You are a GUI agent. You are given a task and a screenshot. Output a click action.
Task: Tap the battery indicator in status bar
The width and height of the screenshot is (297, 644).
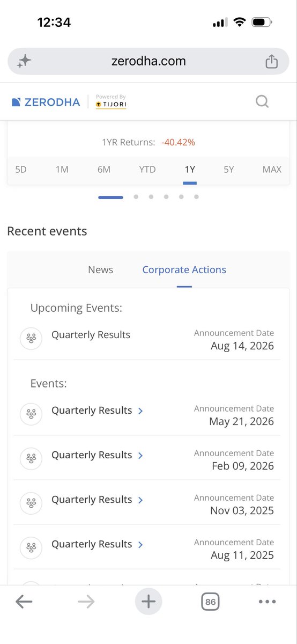[x=262, y=23]
